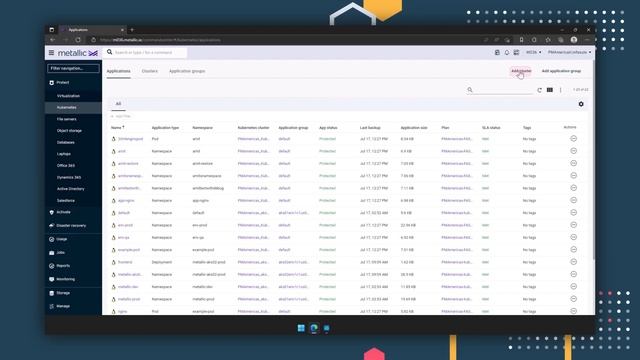Switch to the Application groups tab

187,71
